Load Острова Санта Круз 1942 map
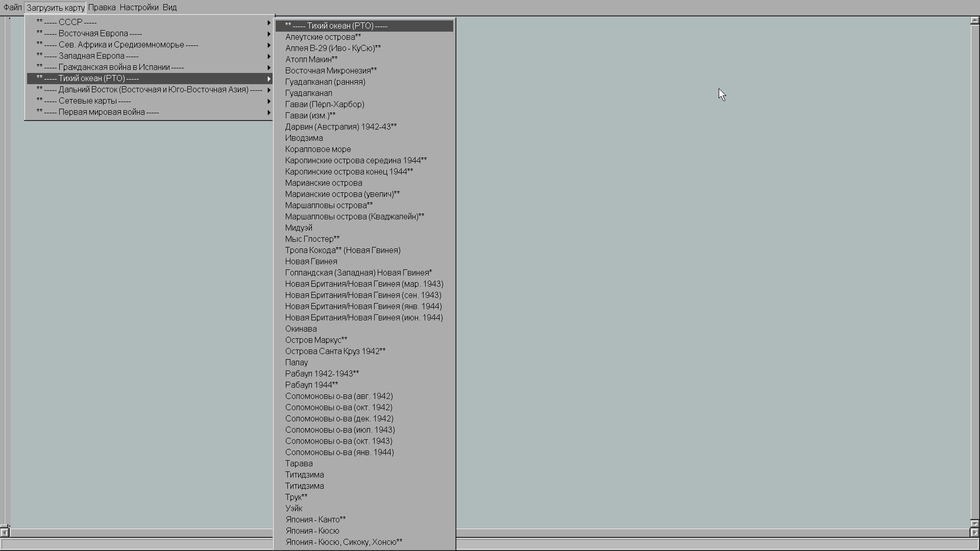Image resolution: width=980 pixels, height=551 pixels. pos(364,352)
